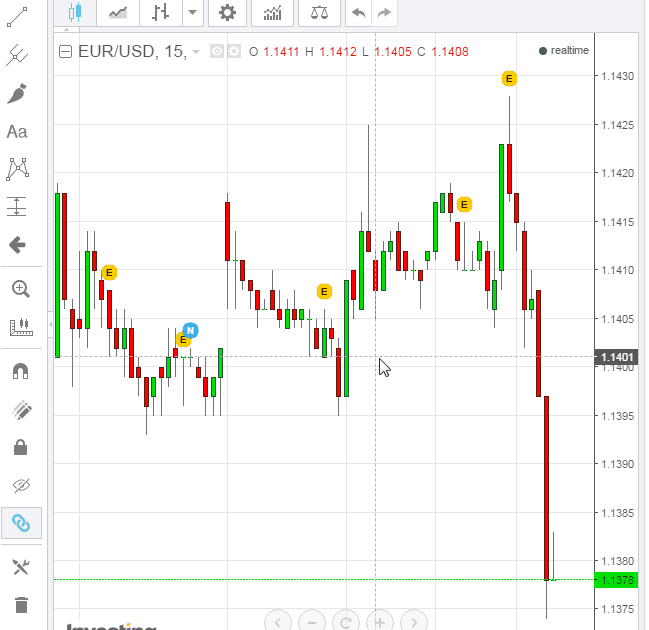
Task: Toggle stay in drawing mode pencil
Action: (22, 410)
